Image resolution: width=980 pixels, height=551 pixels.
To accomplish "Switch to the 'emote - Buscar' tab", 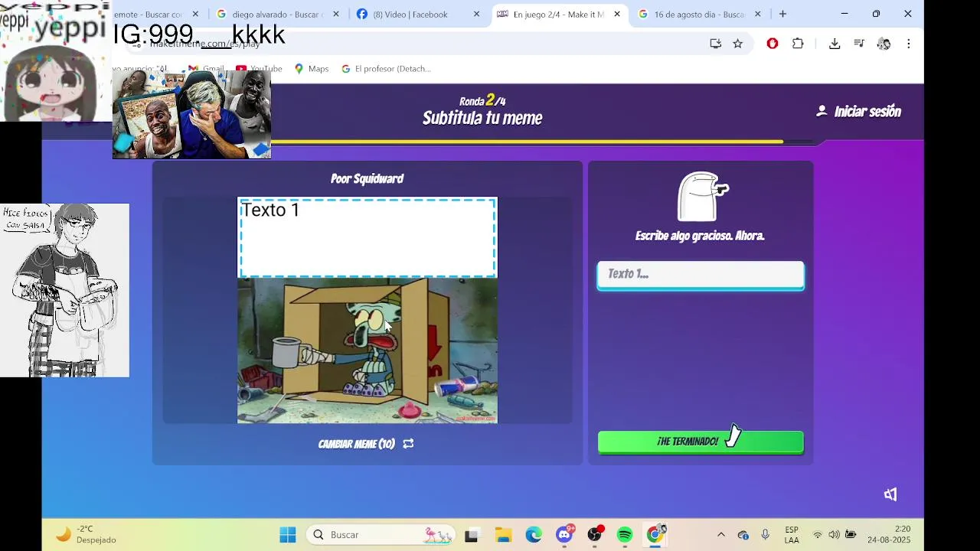I will [x=147, y=14].
